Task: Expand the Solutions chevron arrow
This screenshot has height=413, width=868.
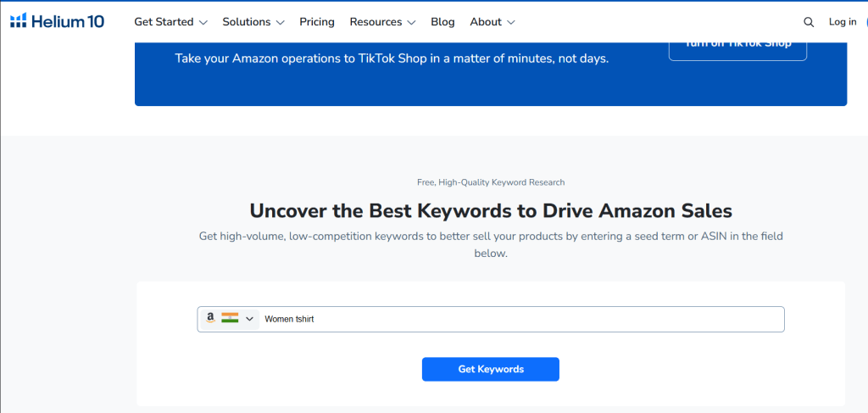Action: click(280, 23)
